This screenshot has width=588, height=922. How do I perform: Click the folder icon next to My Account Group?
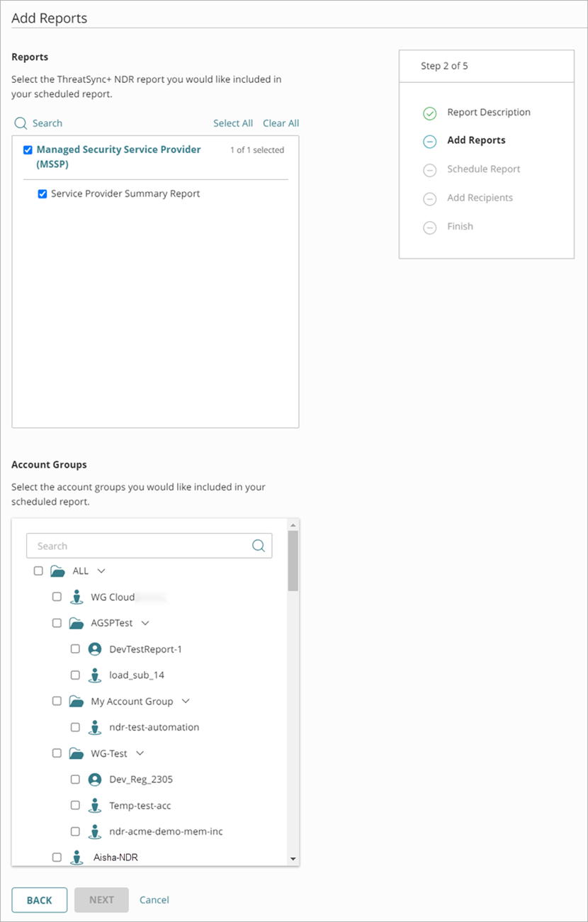(77, 701)
